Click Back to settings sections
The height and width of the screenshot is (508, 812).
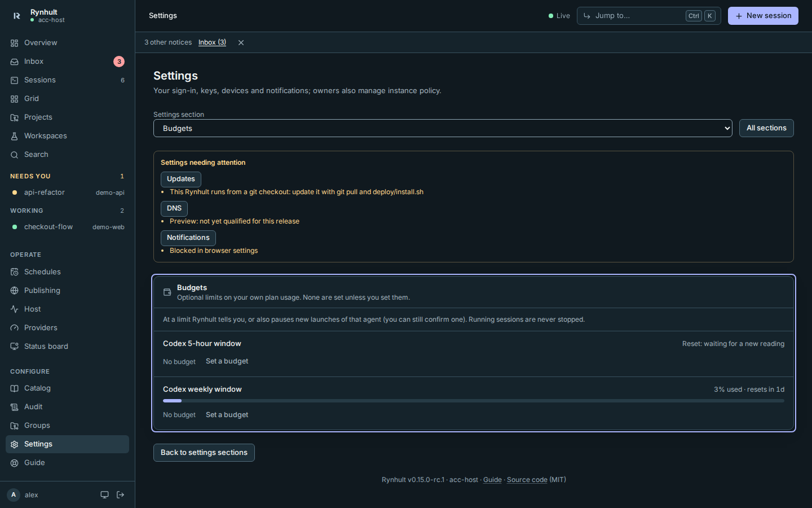(x=204, y=453)
